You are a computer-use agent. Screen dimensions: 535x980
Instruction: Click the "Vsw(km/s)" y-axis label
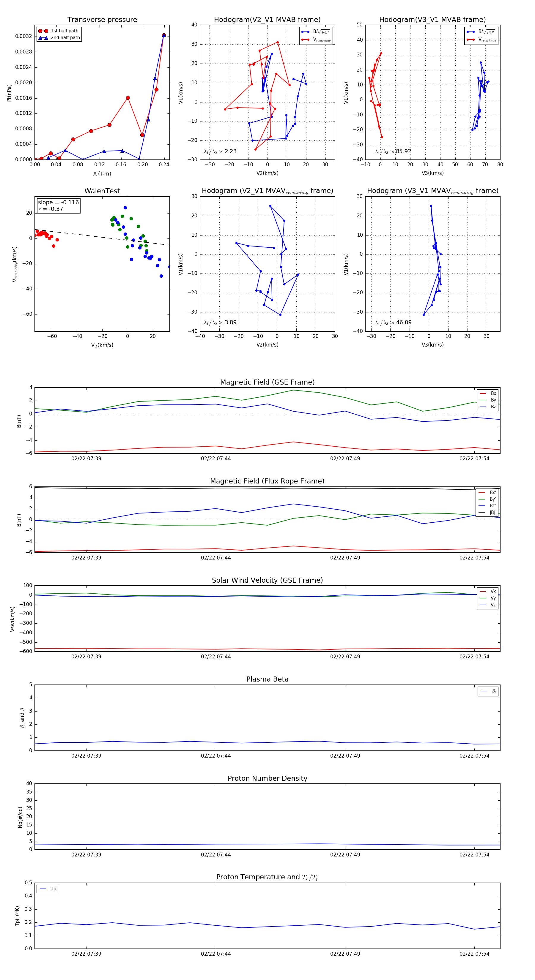pyautogui.click(x=12, y=619)
